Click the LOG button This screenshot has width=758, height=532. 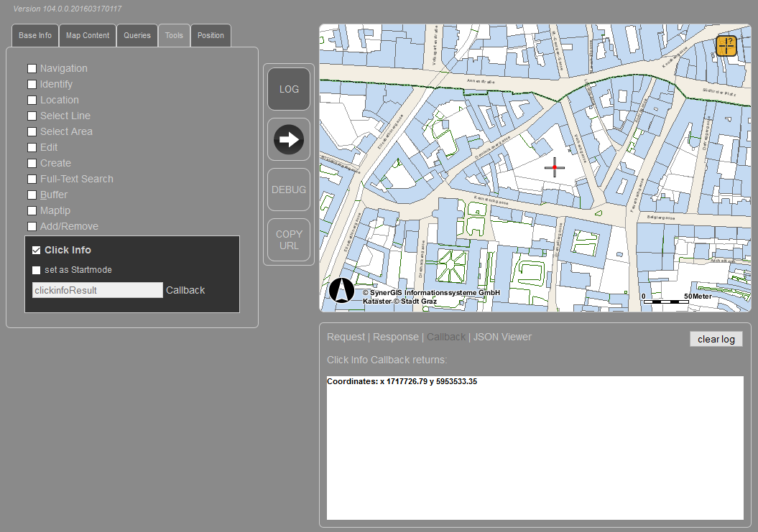click(288, 88)
